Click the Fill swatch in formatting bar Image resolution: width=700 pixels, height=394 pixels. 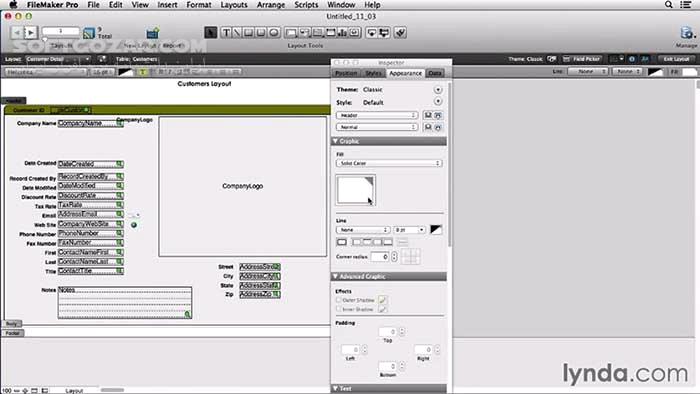[689, 71]
